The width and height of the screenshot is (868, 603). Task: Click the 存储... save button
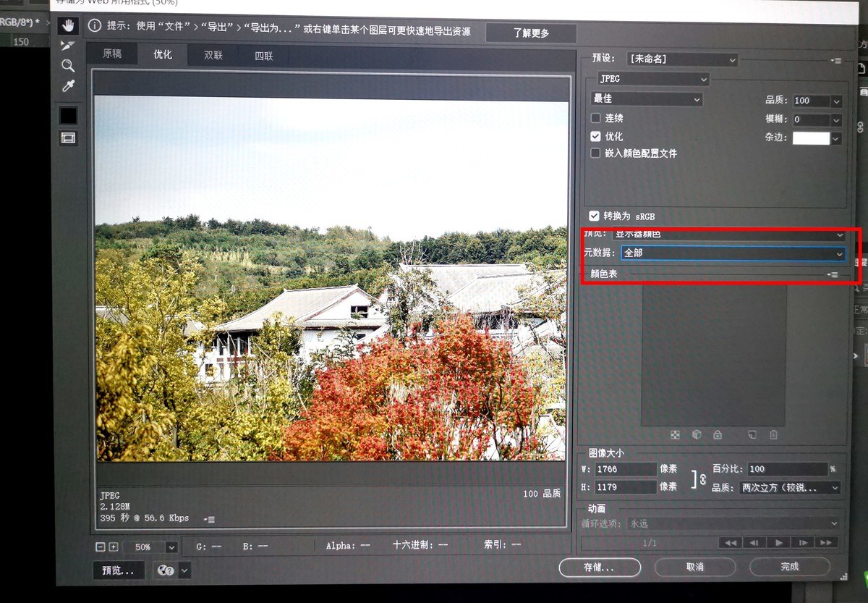(600, 567)
